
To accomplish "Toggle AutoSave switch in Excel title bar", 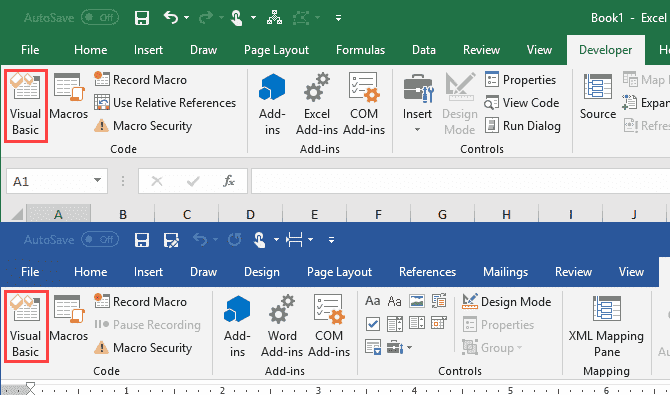I will pyautogui.click(x=100, y=18).
